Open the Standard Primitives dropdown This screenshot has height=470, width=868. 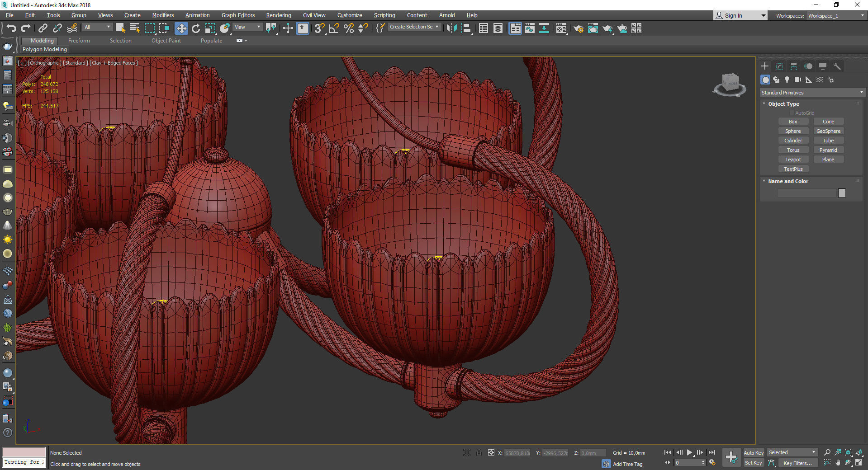pyautogui.click(x=812, y=93)
